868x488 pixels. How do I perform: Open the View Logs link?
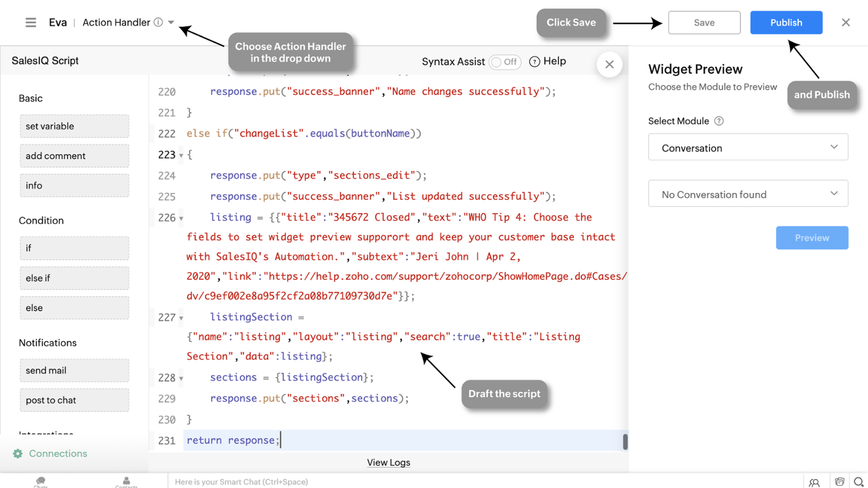(388, 463)
